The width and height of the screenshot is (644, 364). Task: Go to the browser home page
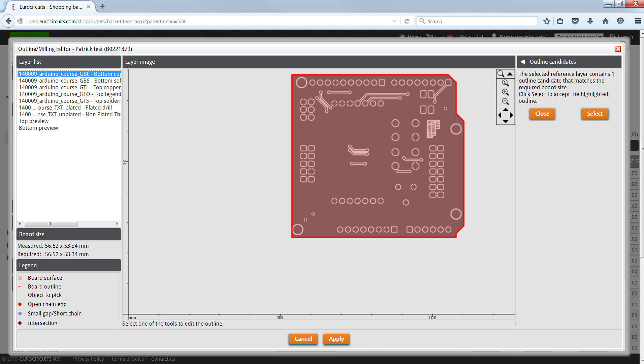tap(605, 21)
